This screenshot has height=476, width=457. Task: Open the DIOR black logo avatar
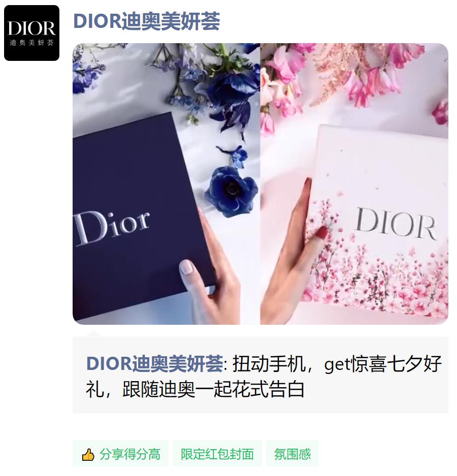[x=31, y=33]
